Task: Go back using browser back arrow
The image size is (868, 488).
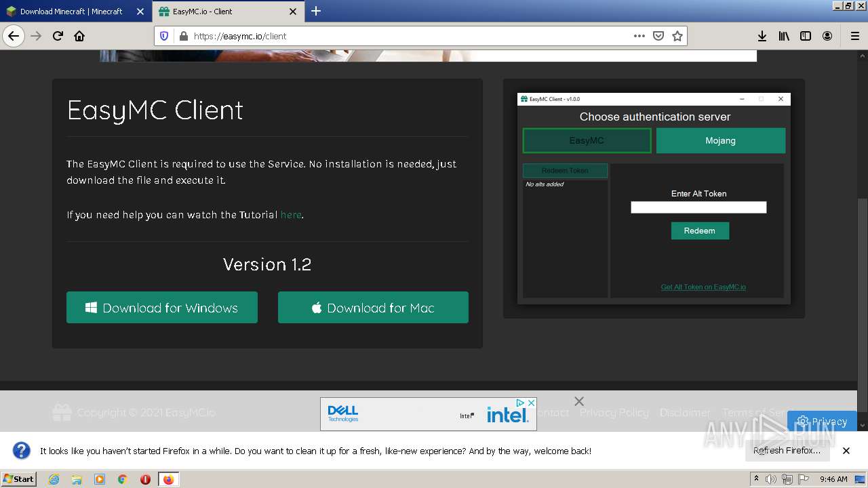Action: tap(14, 36)
